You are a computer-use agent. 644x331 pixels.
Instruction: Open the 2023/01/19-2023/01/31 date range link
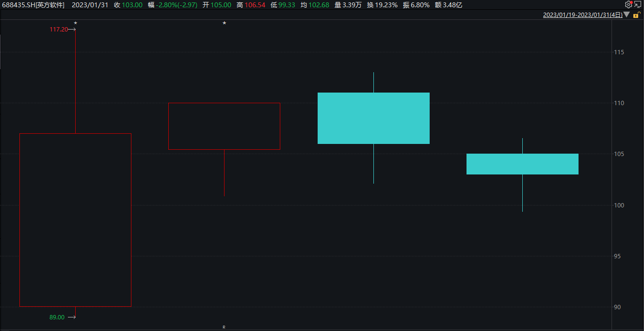(x=582, y=15)
